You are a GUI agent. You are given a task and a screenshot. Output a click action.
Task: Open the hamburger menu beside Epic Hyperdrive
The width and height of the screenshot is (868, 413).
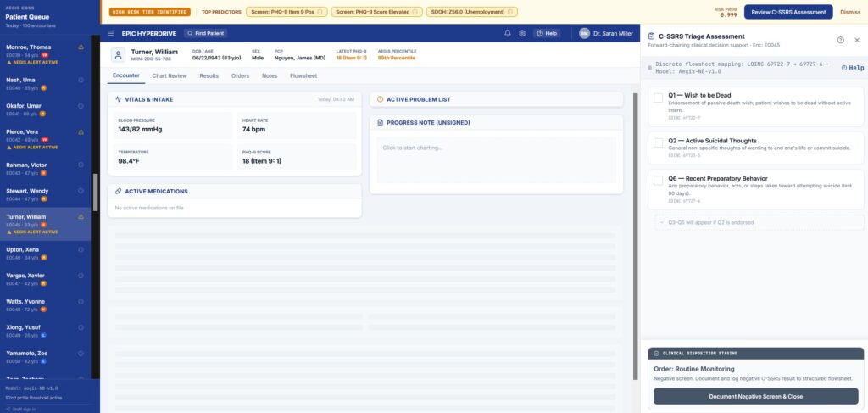pos(111,33)
